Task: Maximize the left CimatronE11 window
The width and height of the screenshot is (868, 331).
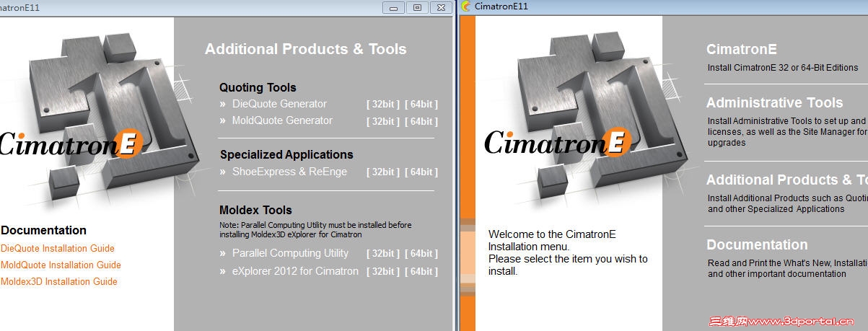Action: 416,7
